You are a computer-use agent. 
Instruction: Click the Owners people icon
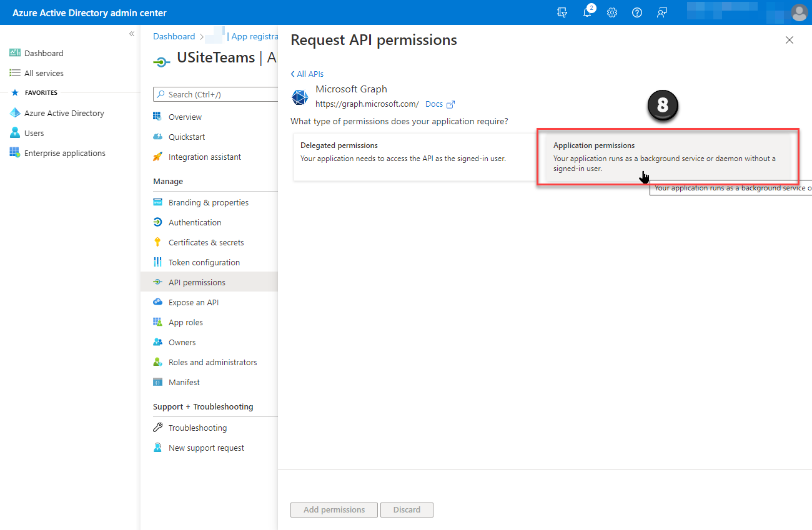[x=157, y=342]
